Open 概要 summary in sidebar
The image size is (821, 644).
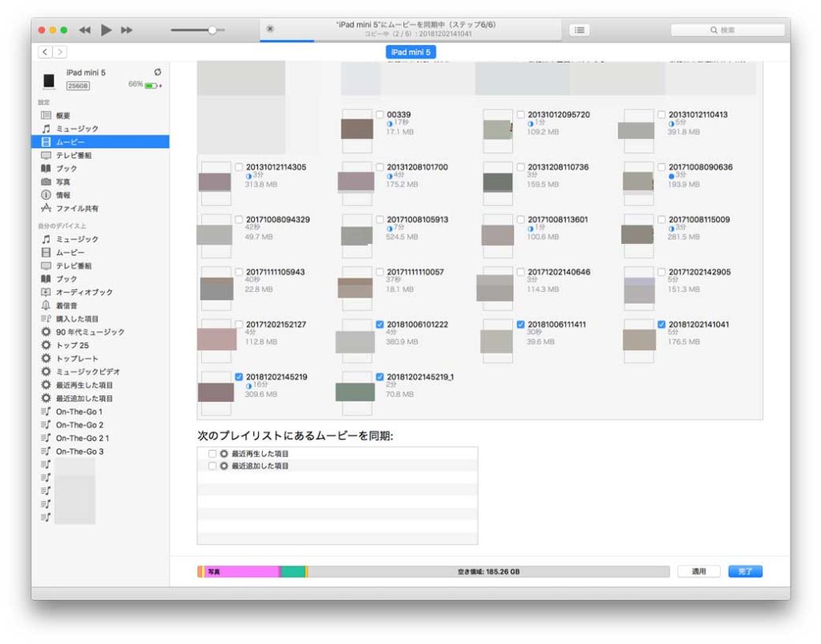tap(63, 115)
